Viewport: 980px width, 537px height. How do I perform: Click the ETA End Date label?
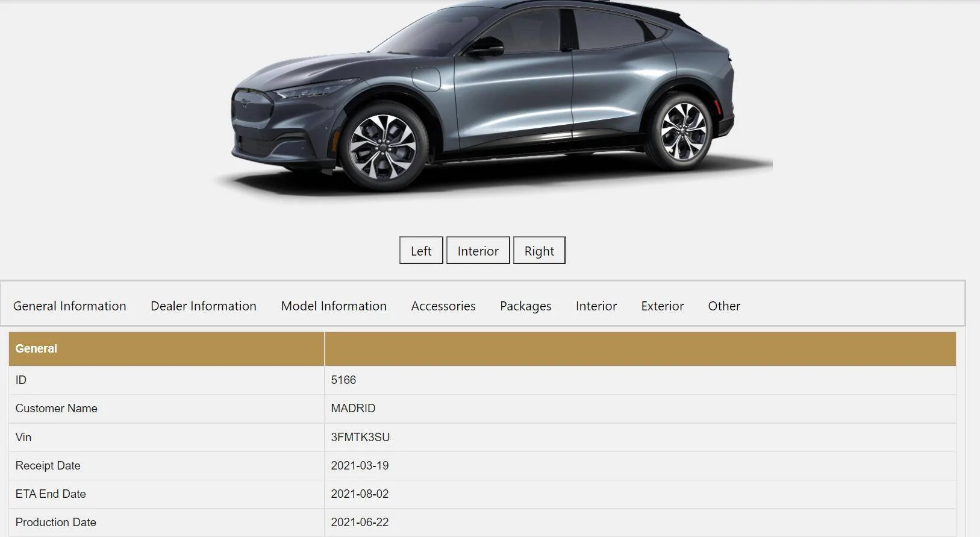51,494
